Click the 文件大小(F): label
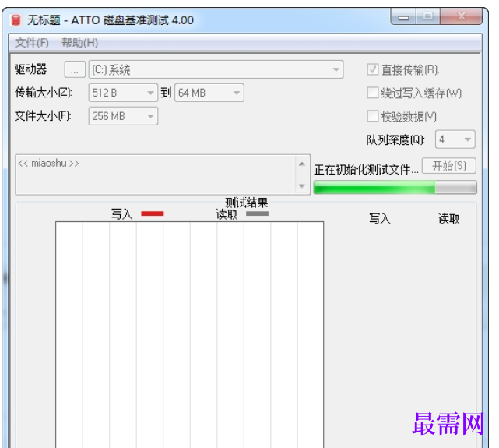The height and width of the screenshot is (448, 499). click(x=43, y=116)
